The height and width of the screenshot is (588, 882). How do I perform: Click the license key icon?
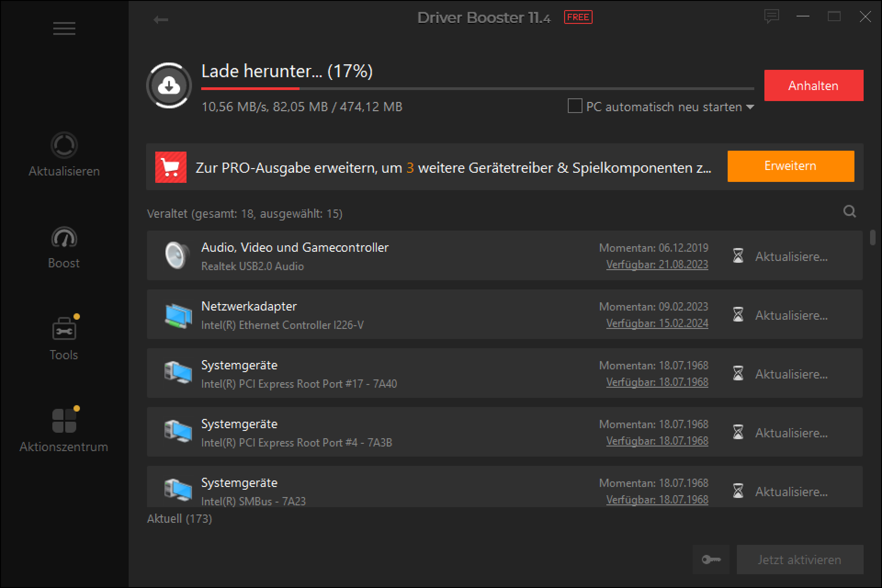[x=711, y=560]
